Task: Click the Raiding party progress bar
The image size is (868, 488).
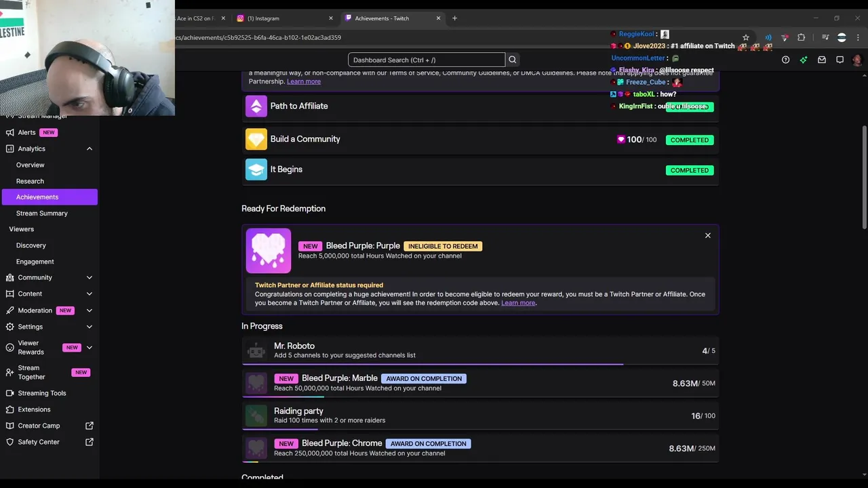Action: [480, 429]
